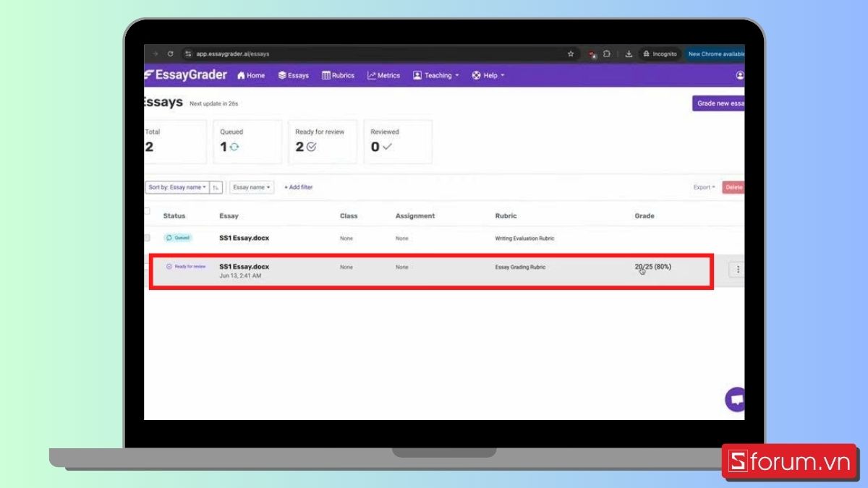Viewport: 868px width, 488px height.
Task: Reload the page with browser refresh icon
Action: pyautogui.click(x=171, y=53)
